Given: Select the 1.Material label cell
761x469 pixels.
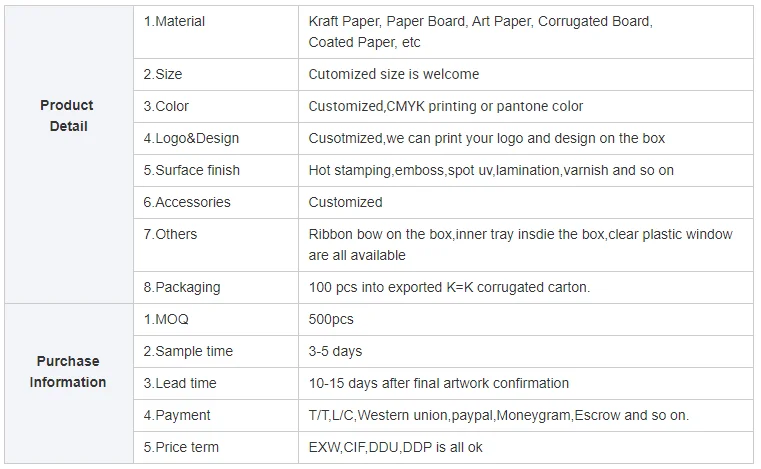Looking at the screenshot, I should click(x=174, y=21).
